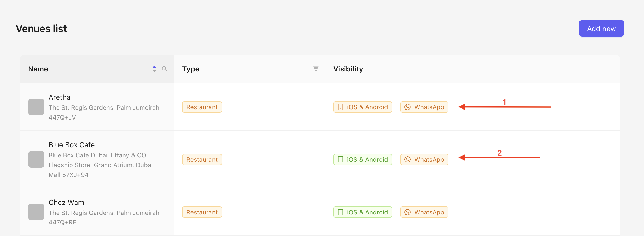Click the Add new button
644x236 pixels.
601,29
